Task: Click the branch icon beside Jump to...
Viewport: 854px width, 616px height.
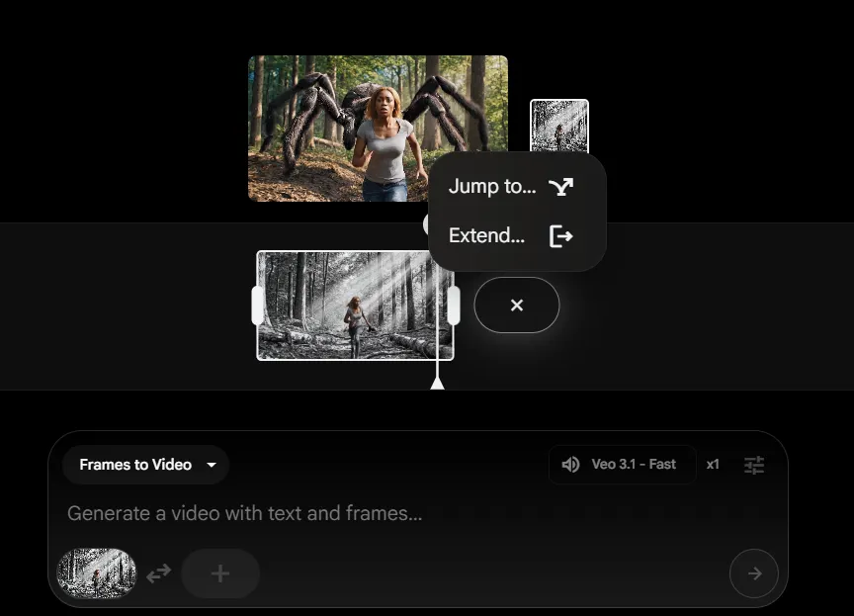Action: point(561,186)
